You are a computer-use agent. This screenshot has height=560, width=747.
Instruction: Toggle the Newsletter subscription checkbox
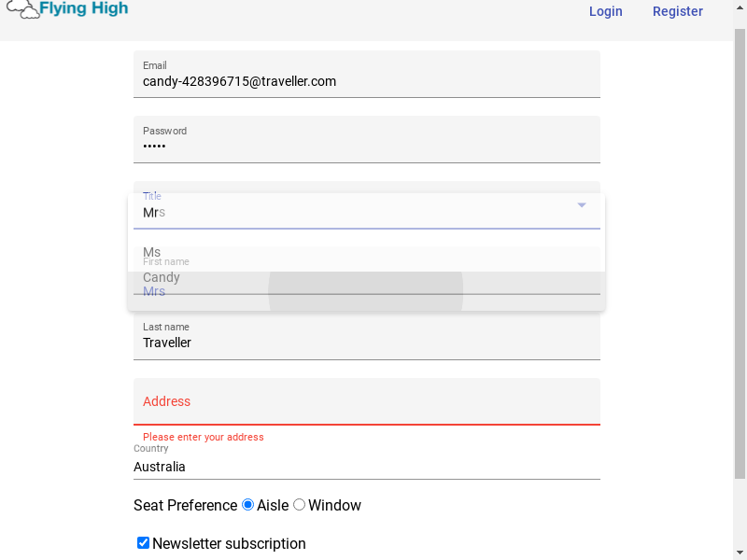(x=143, y=543)
